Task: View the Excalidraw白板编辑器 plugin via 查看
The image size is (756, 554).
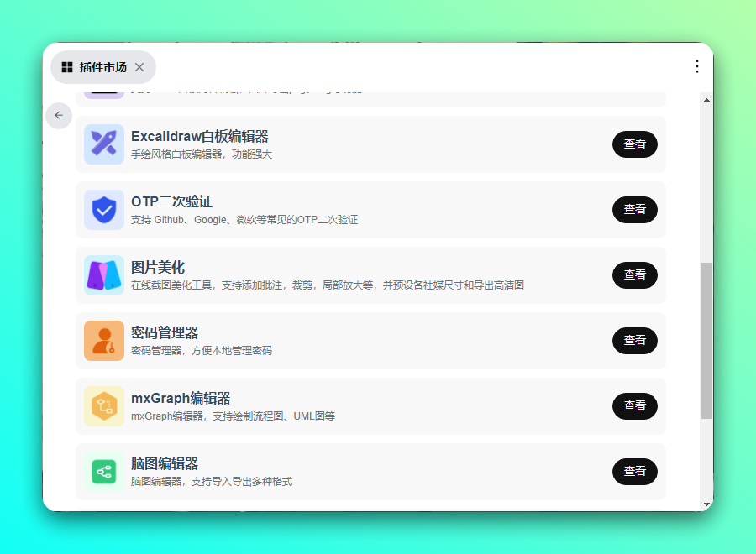Action: point(634,144)
